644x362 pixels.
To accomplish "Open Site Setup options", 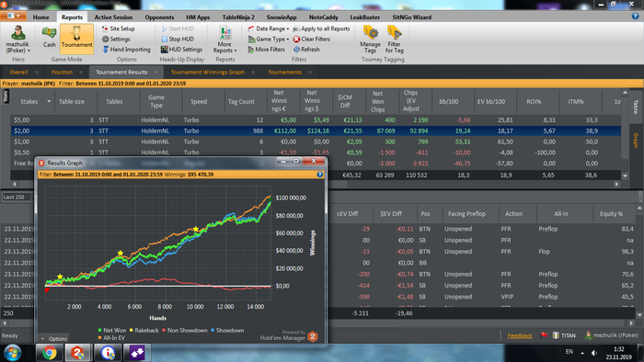I will pyautogui.click(x=119, y=28).
